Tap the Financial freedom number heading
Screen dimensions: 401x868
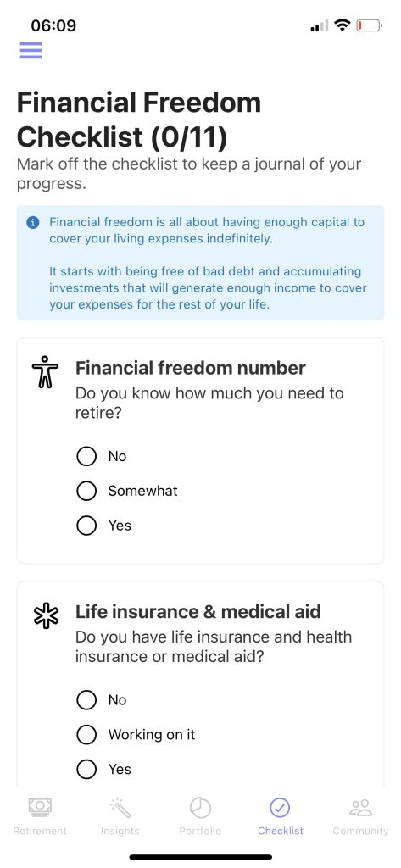point(191,368)
